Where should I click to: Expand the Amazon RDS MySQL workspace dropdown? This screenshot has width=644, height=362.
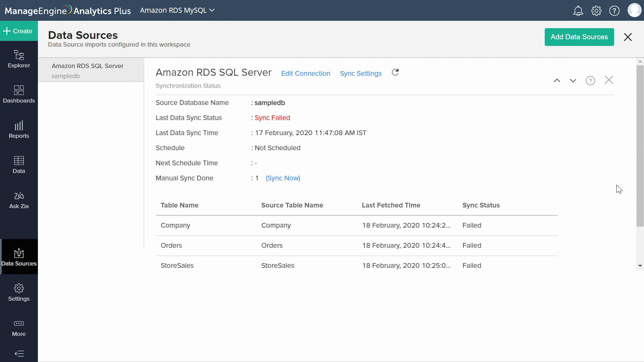tap(177, 10)
